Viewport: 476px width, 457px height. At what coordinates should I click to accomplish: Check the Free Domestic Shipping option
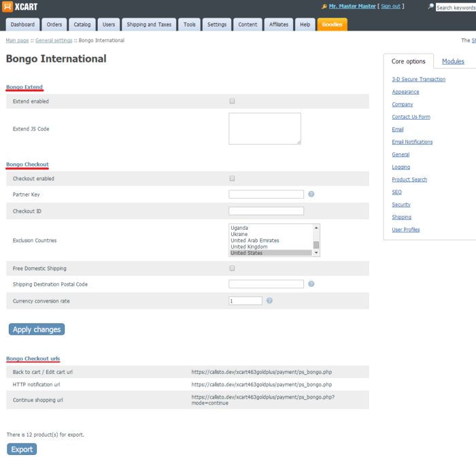point(232,269)
